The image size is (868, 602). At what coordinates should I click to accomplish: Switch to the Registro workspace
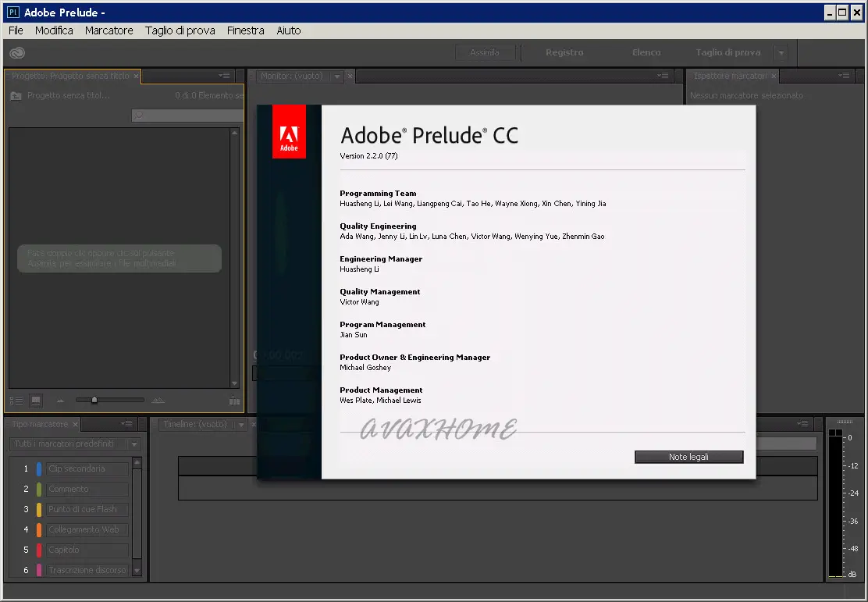564,52
